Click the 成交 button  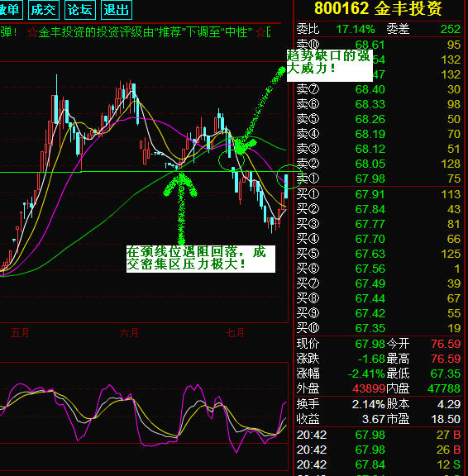(x=44, y=10)
